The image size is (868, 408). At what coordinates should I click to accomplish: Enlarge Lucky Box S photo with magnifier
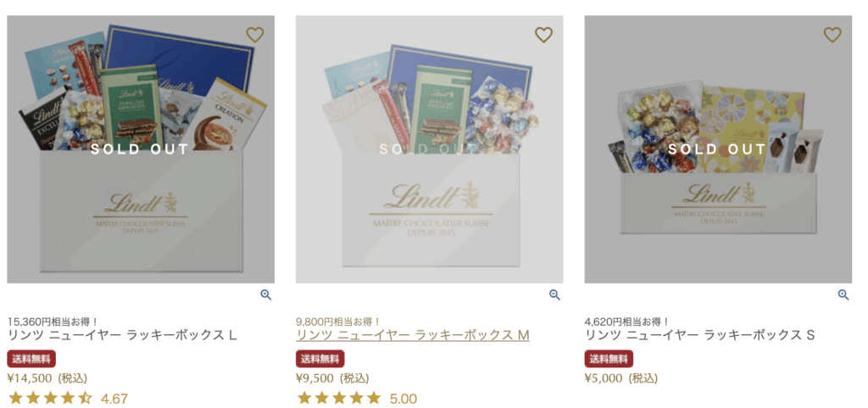pos(843,295)
